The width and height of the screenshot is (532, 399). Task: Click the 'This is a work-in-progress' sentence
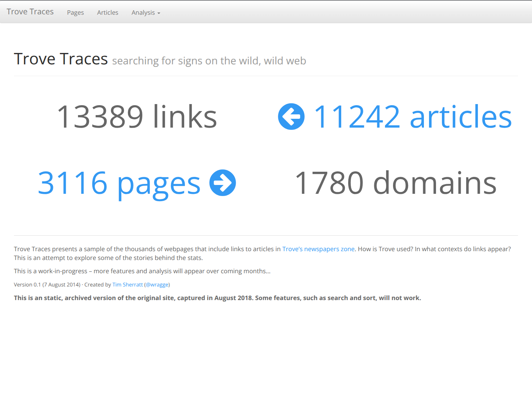click(x=142, y=271)
